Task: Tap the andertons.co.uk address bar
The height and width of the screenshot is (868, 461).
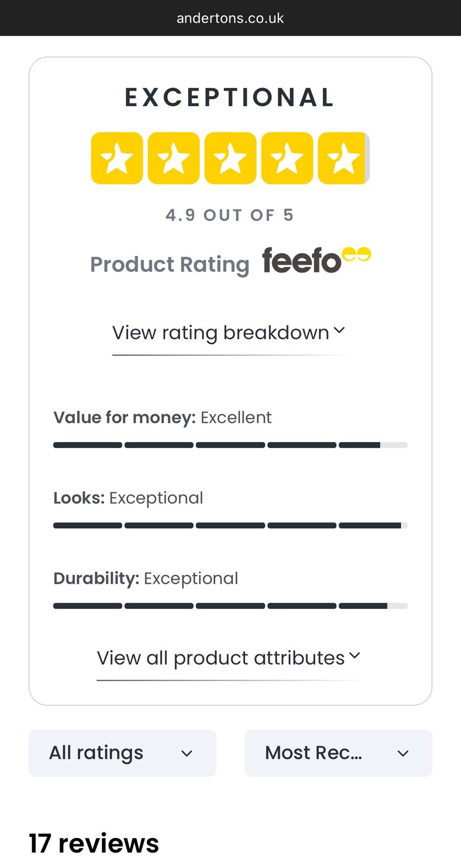Action: [230, 18]
